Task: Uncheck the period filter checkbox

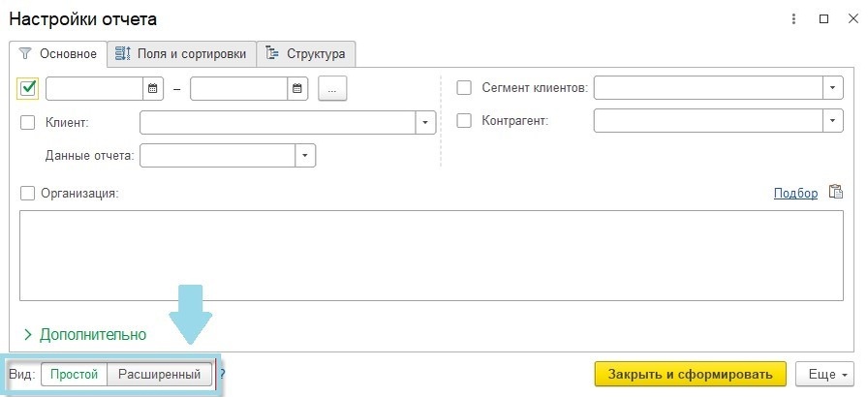Action: pyautogui.click(x=28, y=89)
